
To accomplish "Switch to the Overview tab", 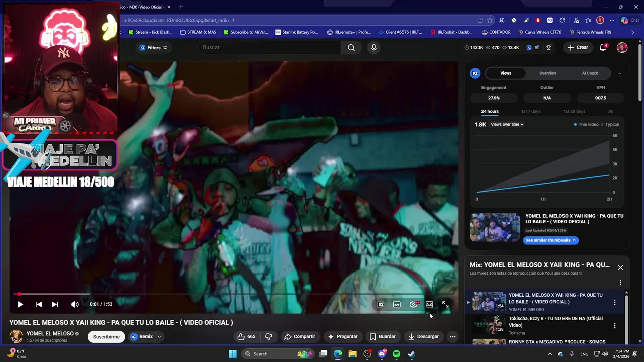I will [548, 73].
